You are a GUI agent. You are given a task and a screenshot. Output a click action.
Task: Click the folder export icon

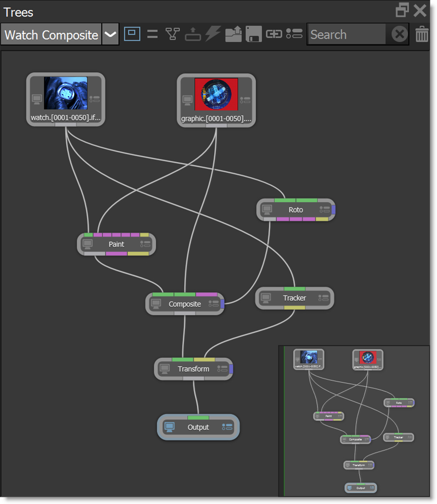click(233, 34)
